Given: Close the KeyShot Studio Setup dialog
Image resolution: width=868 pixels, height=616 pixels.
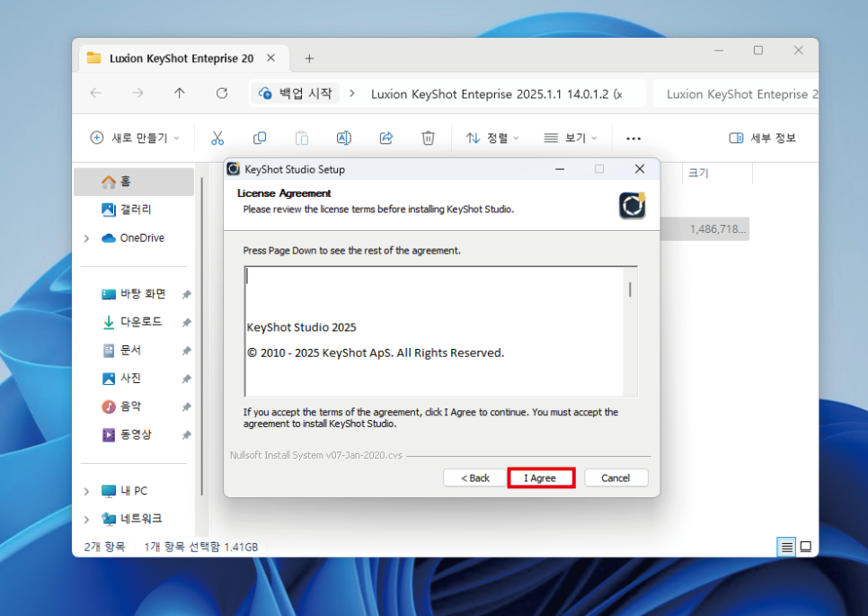Looking at the screenshot, I should [x=640, y=169].
